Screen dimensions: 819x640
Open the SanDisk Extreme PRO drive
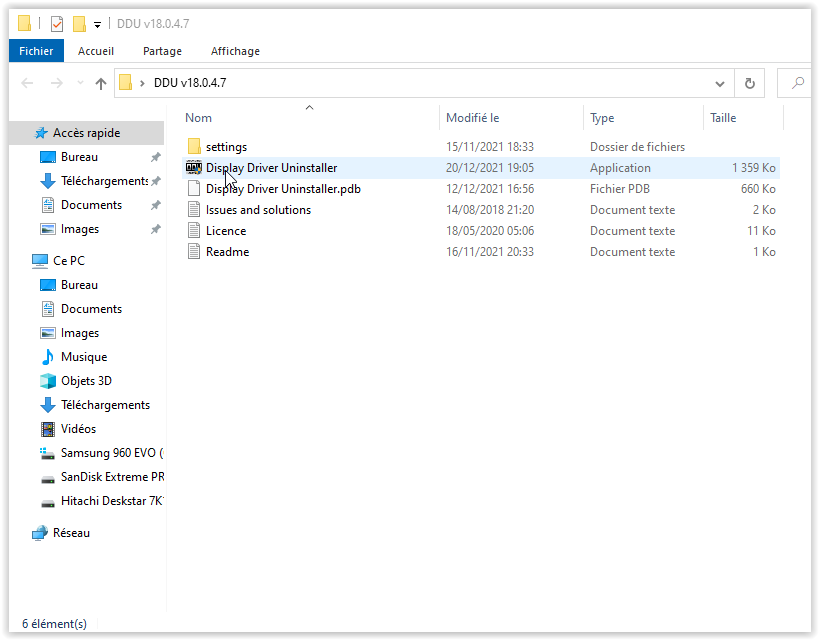pos(112,477)
